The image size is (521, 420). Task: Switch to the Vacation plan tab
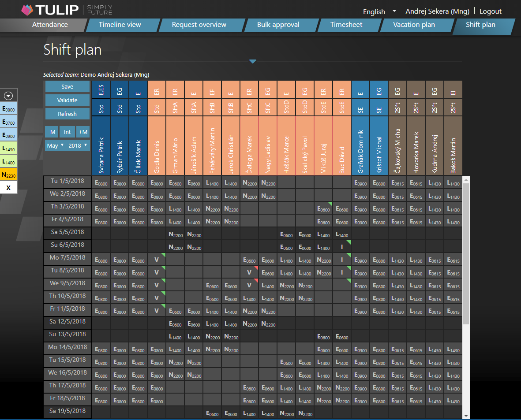click(x=414, y=25)
